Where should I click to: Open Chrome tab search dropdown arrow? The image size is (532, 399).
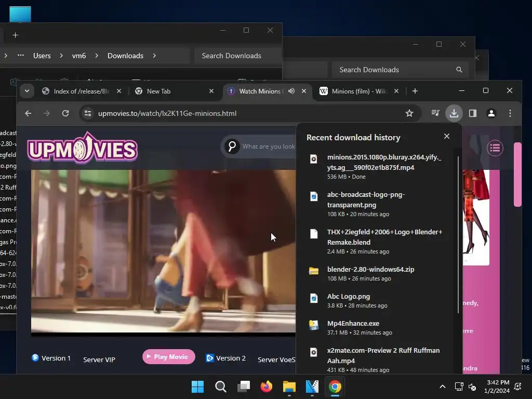(x=27, y=91)
